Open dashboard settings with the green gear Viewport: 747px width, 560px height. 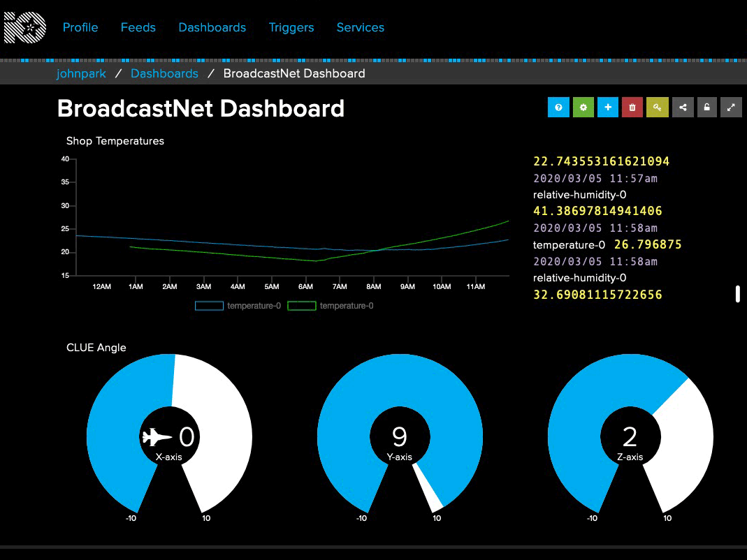(583, 108)
